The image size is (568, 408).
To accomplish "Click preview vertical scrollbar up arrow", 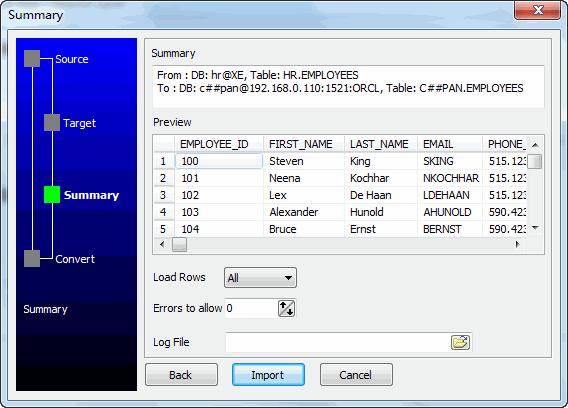I will click(x=535, y=145).
